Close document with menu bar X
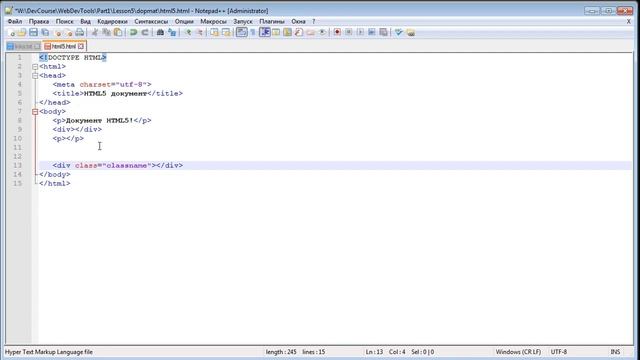 (629, 21)
